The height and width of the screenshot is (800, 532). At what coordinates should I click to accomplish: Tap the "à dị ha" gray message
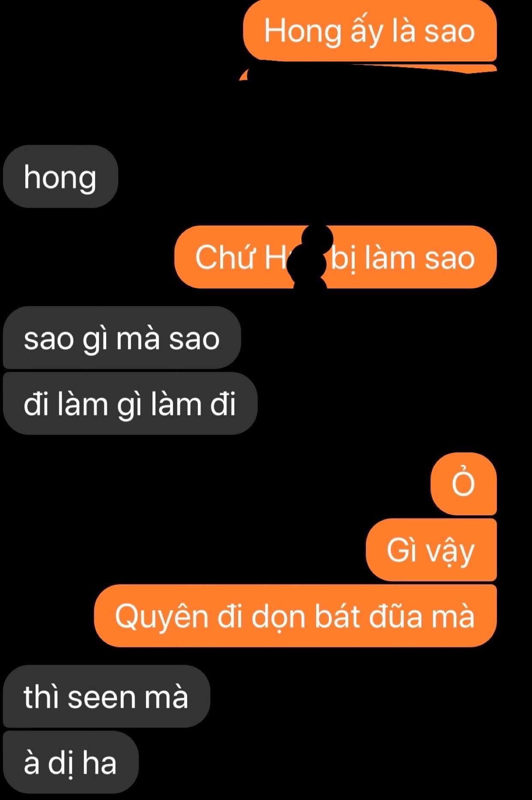71,762
